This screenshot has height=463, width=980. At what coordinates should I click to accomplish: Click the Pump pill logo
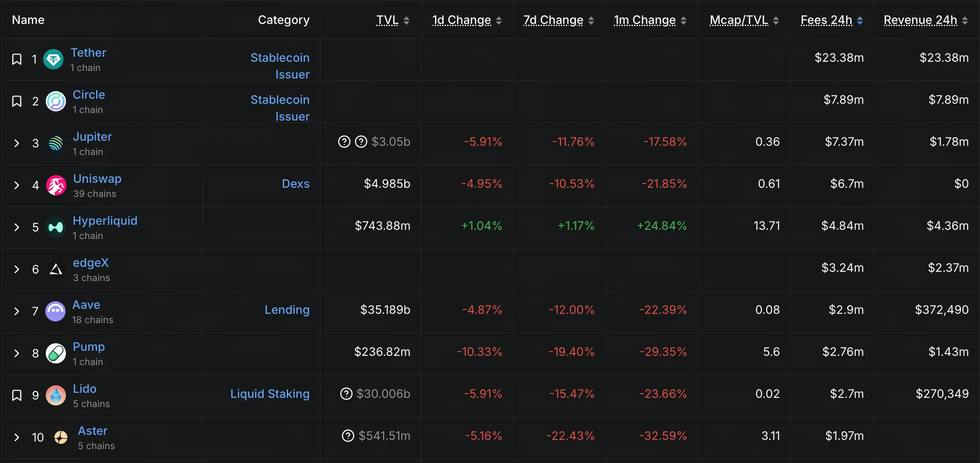click(x=55, y=353)
